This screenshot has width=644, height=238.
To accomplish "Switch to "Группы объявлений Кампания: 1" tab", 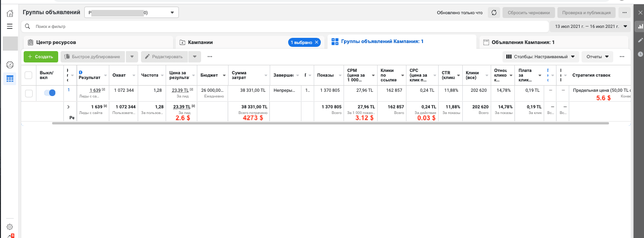I will click(401, 42).
